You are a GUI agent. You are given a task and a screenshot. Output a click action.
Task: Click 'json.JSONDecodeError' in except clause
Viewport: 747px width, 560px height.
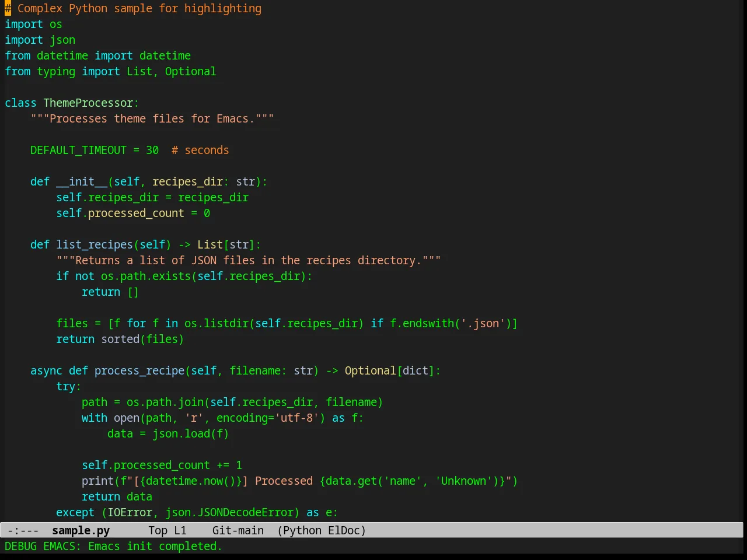tap(229, 512)
